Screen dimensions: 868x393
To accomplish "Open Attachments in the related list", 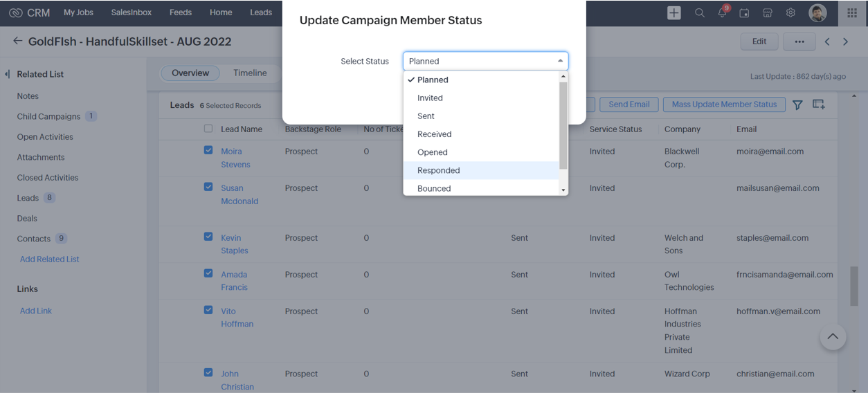I will 41,157.
